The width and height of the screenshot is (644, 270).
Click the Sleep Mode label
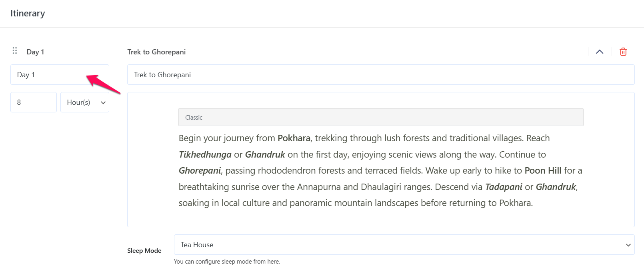coord(144,251)
